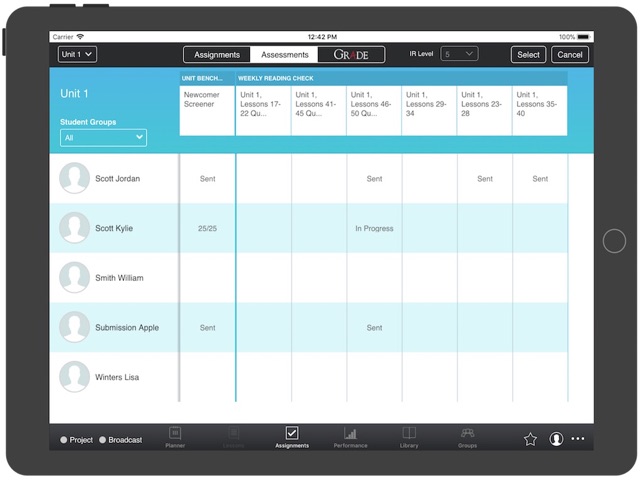Select the Newcomer Screener column header
The image size is (643, 482).
pyautogui.click(x=207, y=111)
